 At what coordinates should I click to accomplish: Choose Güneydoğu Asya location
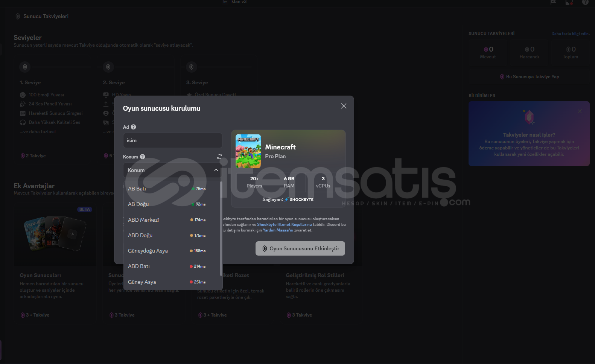172,251
